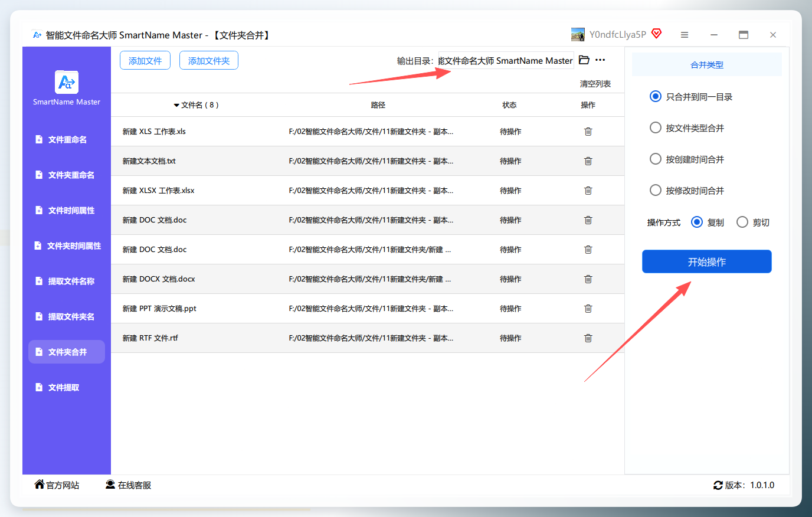Viewport: 812px width, 517px height.
Task: Click the 状态 column header
Action: (x=509, y=105)
